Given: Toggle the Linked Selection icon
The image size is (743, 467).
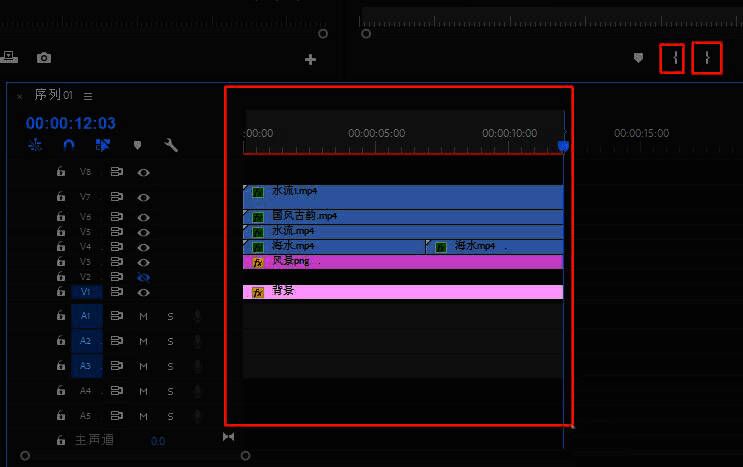Looking at the screenshot, I should pos(103,145).
